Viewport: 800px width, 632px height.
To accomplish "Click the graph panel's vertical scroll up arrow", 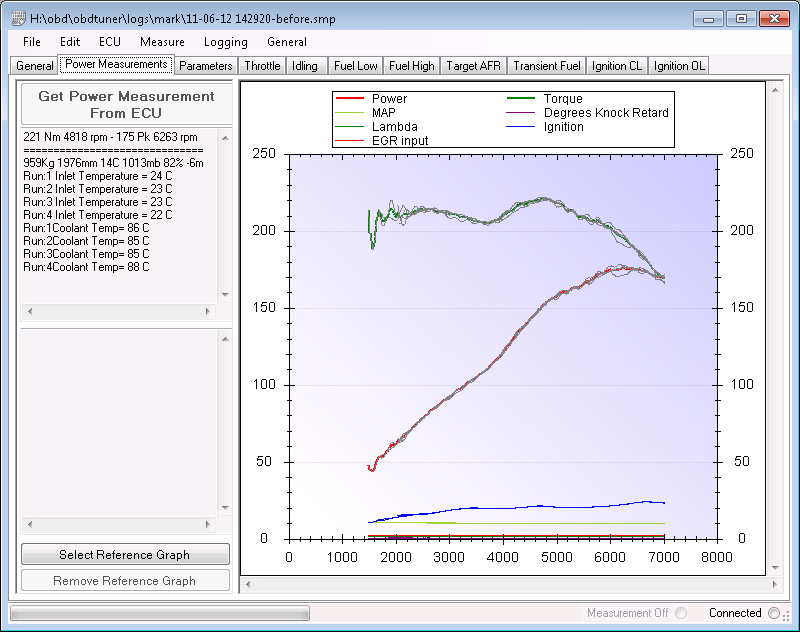I will click(x=775, y=90).
